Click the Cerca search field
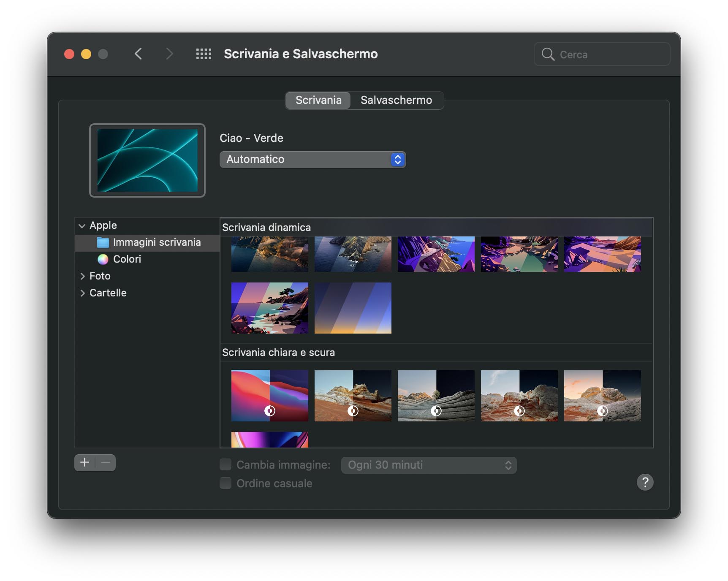 (608, 54)
